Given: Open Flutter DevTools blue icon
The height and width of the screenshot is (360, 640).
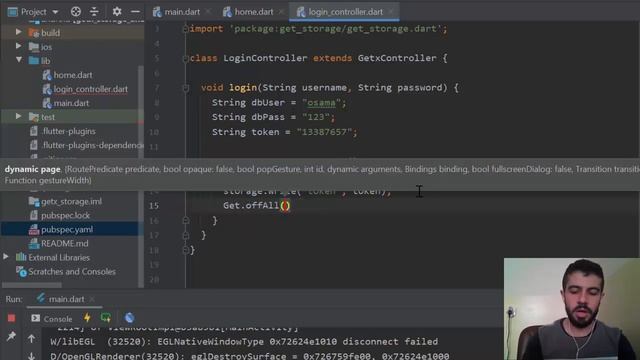Looking at the screenshot, I should pos(129,318).
